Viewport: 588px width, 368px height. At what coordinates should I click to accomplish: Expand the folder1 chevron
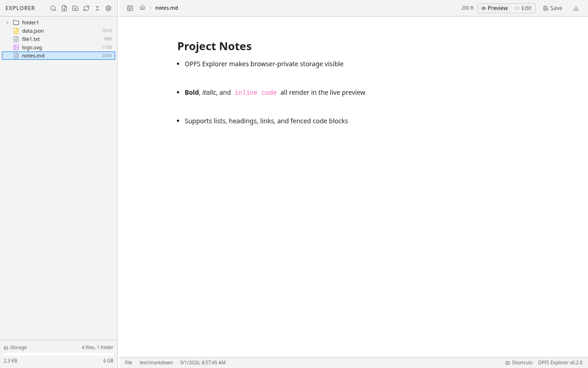(7, 23)
